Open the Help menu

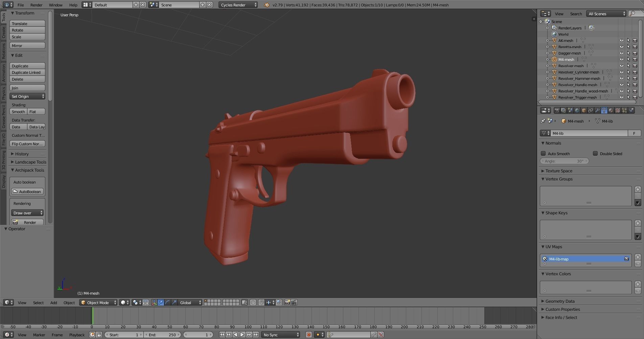point(73,5)
